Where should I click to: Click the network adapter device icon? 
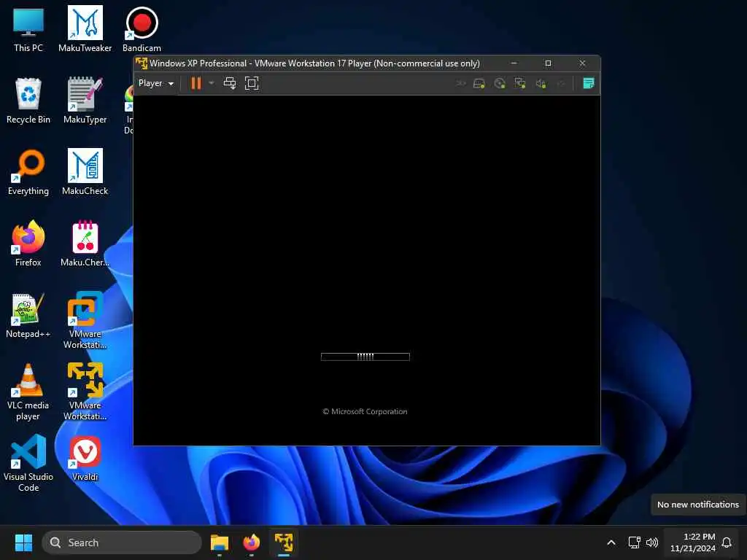coord(519,84)
